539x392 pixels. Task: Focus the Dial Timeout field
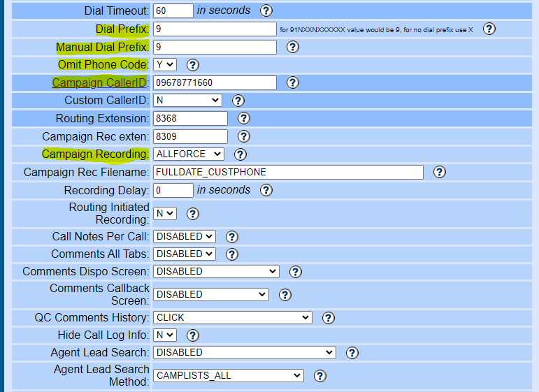coord(173,10)
